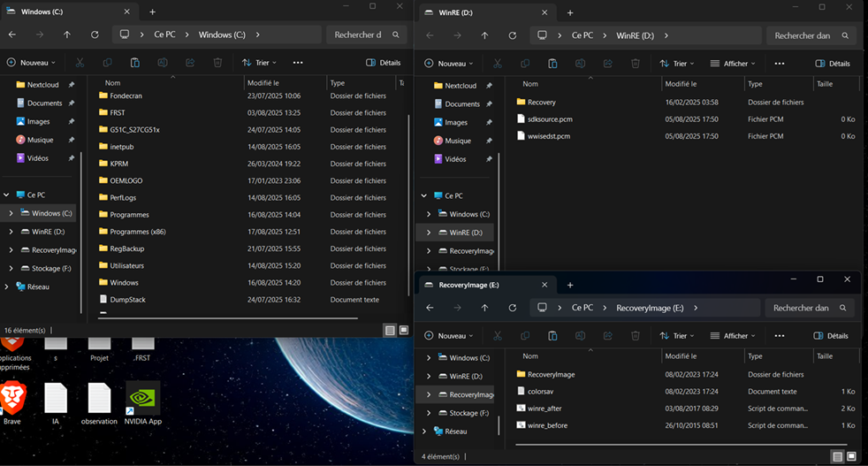Toggle Détails pane in RecoveryImage (E:) window
Image resolution: width=868 pixels, height=466 pixels.
coord(831,336)
